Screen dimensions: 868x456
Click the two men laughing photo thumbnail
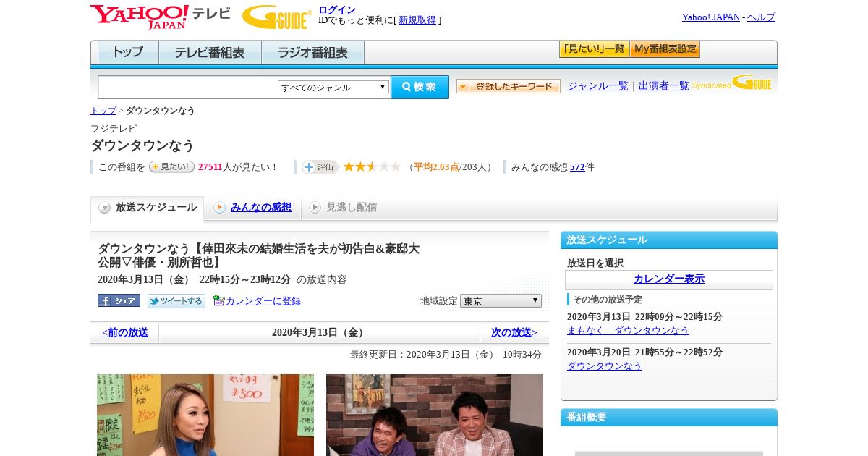point(435,415)
